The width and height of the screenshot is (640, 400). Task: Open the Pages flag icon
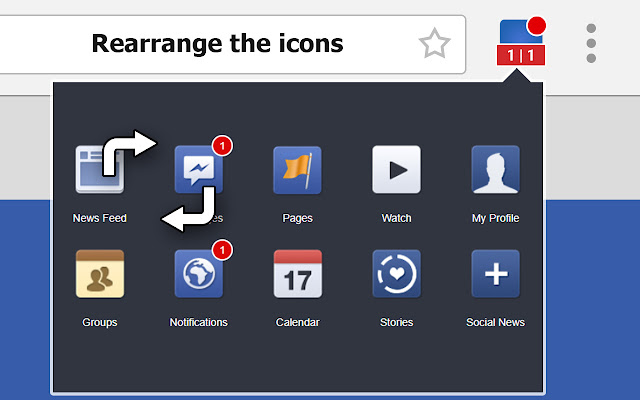(298, 169)
